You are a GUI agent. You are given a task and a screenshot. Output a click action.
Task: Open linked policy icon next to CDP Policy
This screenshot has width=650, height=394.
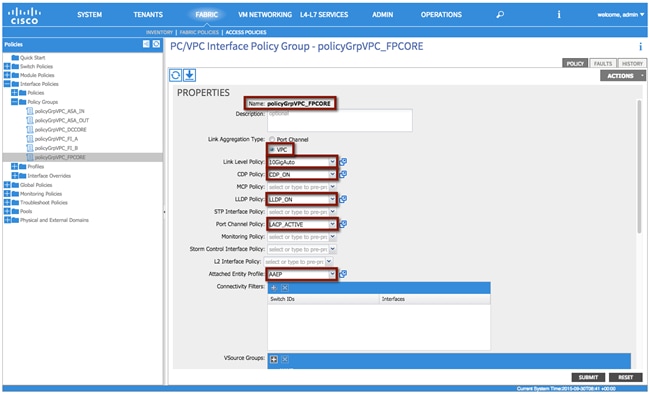coord(343,174)
